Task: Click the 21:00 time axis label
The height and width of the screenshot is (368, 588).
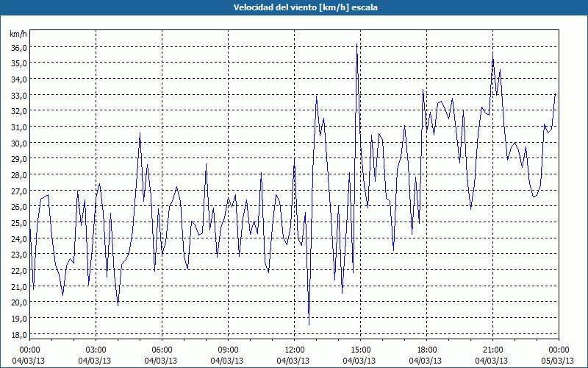Action: click(x=492, y=350)
